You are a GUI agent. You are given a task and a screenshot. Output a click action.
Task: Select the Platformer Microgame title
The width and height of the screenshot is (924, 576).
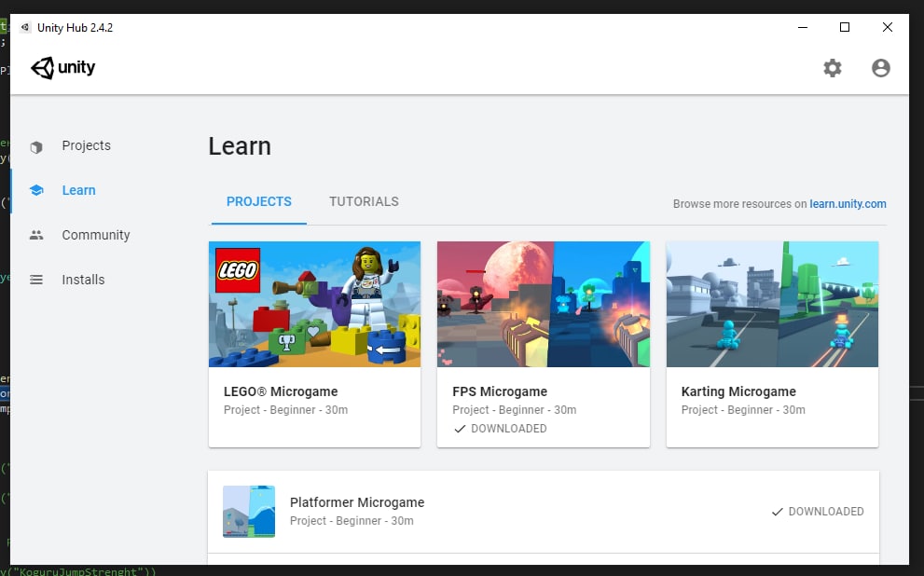click(x=357, y=502)
